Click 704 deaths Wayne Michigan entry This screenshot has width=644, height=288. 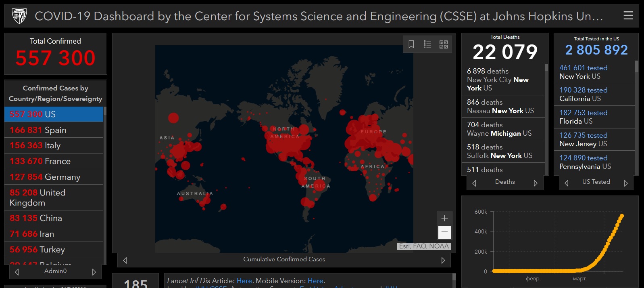tap(503, 129)
